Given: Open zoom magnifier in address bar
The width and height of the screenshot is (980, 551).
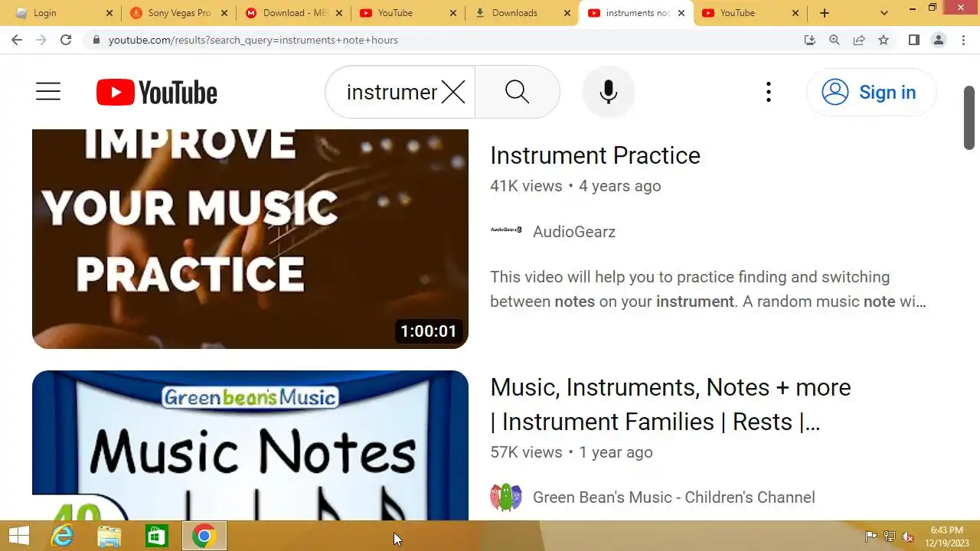Looking at the screenshot, I should [835, 40].
